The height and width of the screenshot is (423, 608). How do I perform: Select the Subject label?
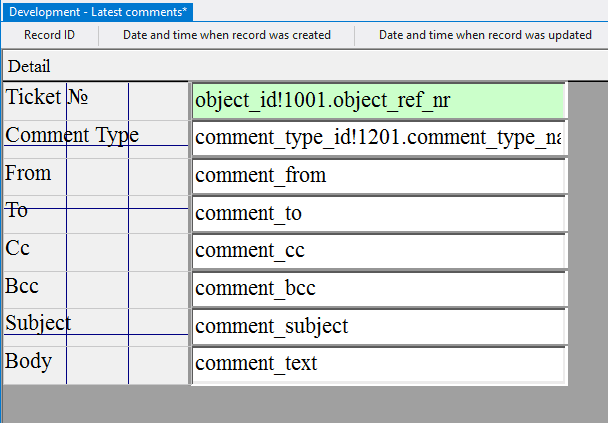tap(38, 323)
